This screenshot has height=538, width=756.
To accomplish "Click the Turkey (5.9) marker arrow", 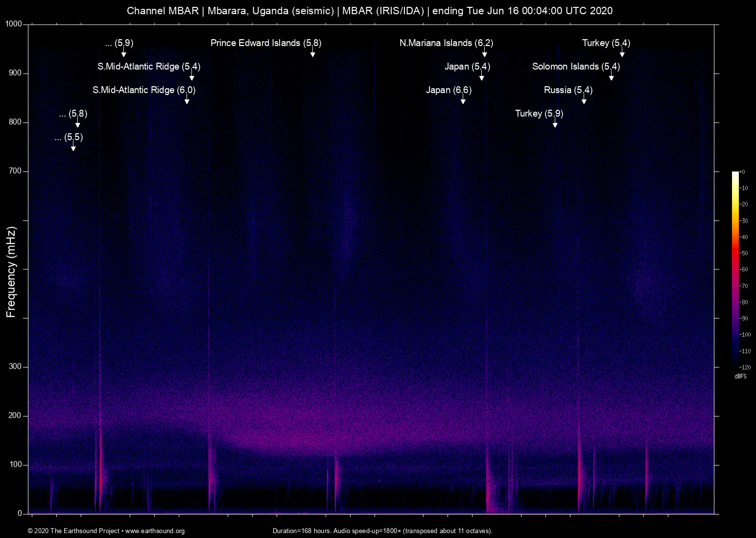I will coord(555,124).
